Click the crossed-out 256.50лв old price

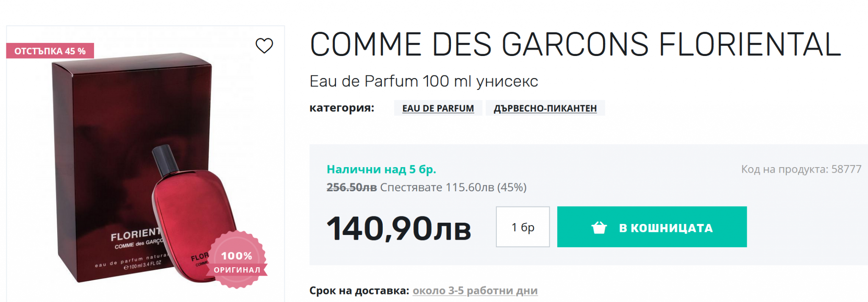point(351,187)
